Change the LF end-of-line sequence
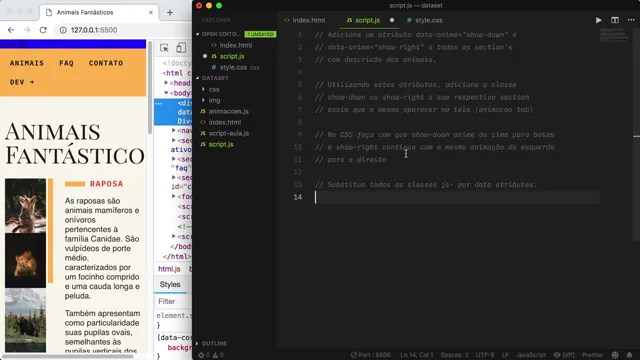640x360 pixels. [505, 355]
